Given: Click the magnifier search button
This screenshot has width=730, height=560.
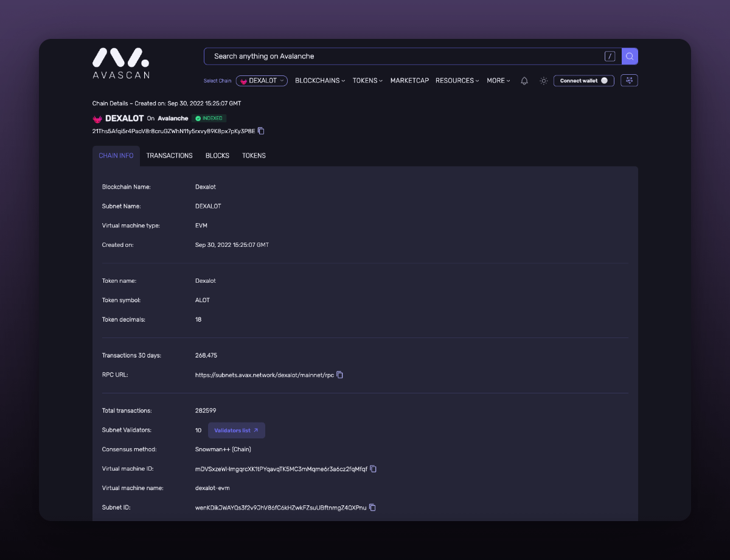Looking at the screenshot, I should pos(630,57).
